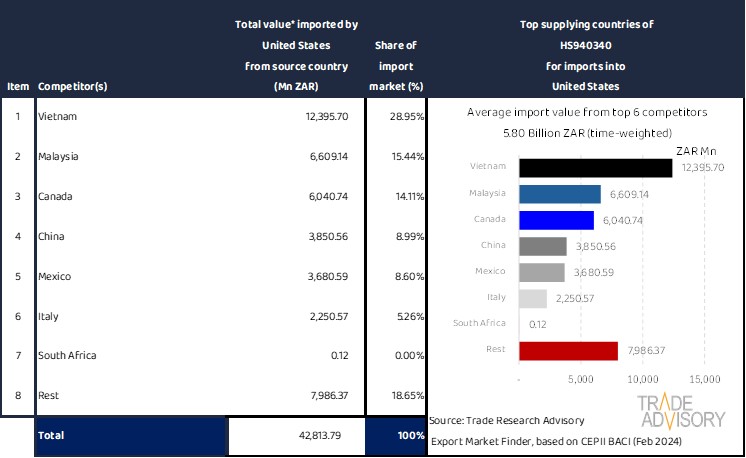The width and height of the screenshot is (746, 458).
Task: Click the gray Mexico bar
Action: pyautogui.click(x=542, y=272)
